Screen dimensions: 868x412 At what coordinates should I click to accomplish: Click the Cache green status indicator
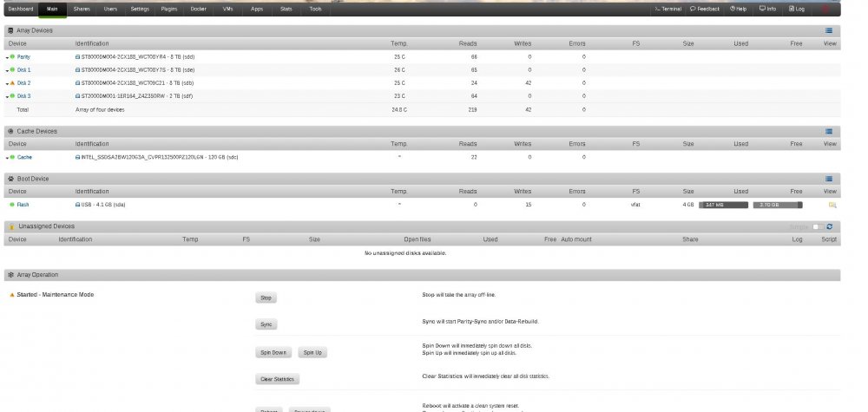[x=12, y=157]
